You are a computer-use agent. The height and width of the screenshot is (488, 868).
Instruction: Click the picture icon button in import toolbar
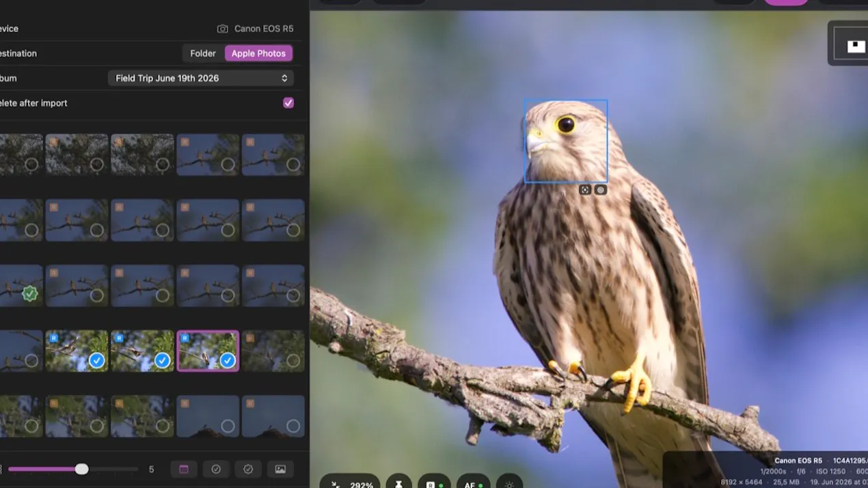coord(280,469)
